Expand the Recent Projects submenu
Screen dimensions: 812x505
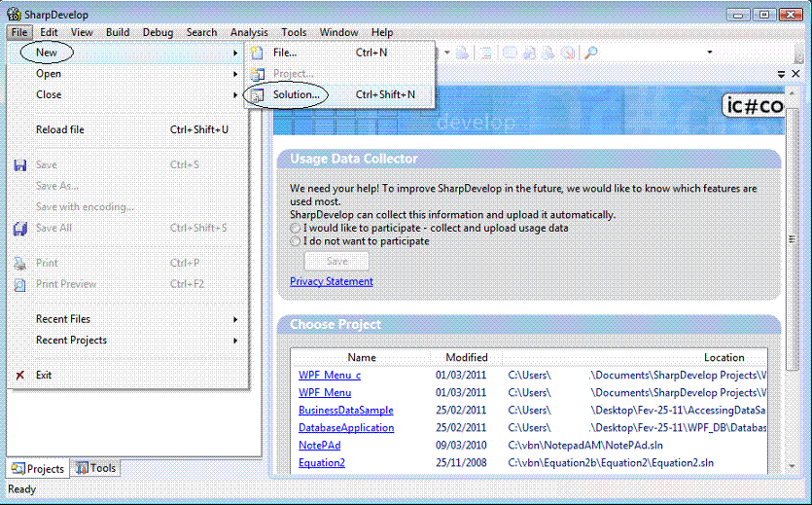click(128, 341)
